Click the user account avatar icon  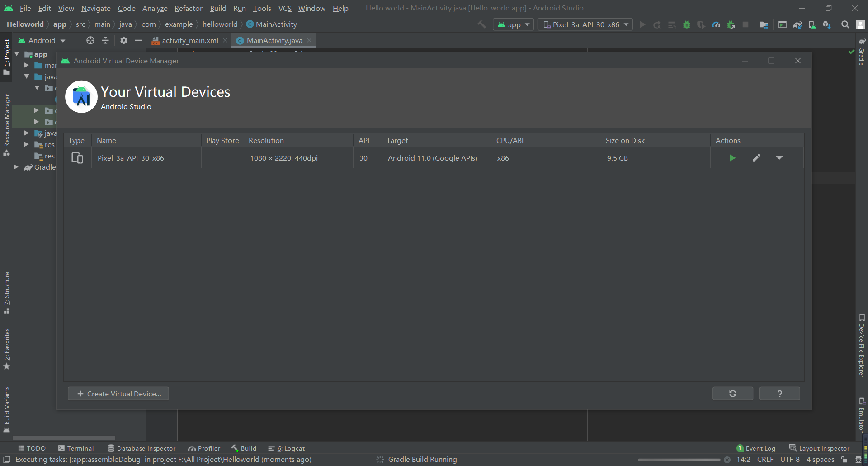pos(860,24)
